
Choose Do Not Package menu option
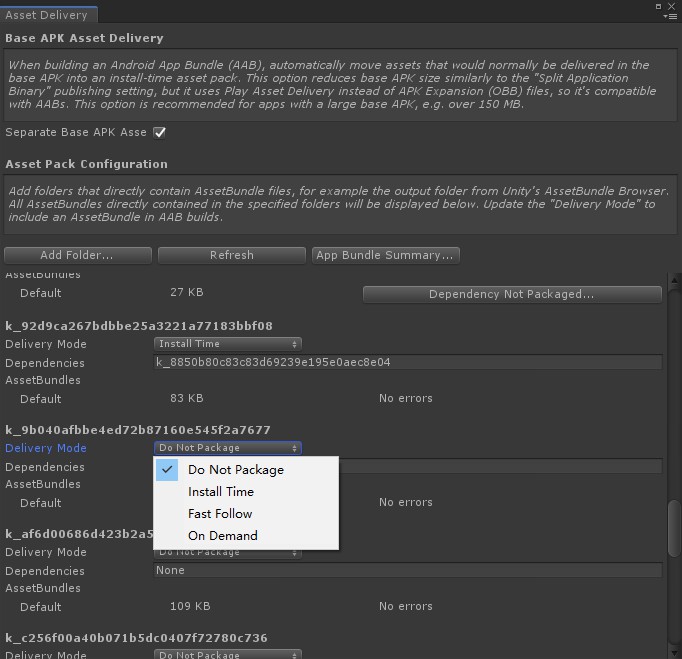tap(246, 470)
